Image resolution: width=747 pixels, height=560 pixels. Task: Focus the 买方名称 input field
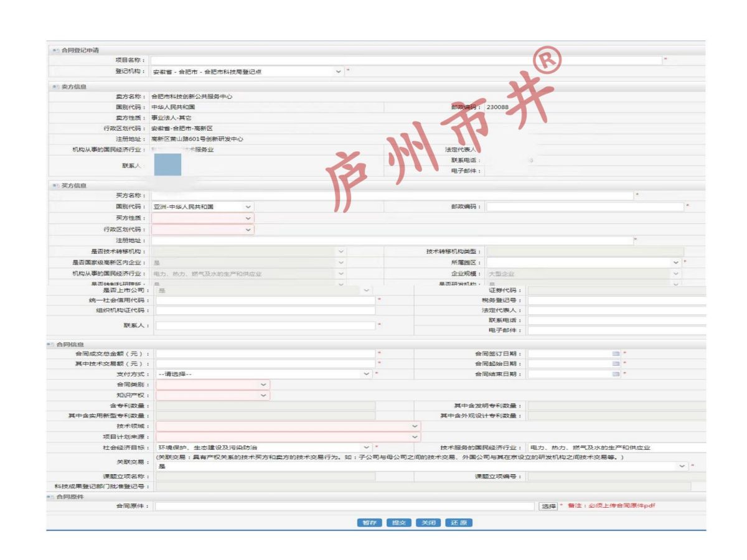point(392,195)
